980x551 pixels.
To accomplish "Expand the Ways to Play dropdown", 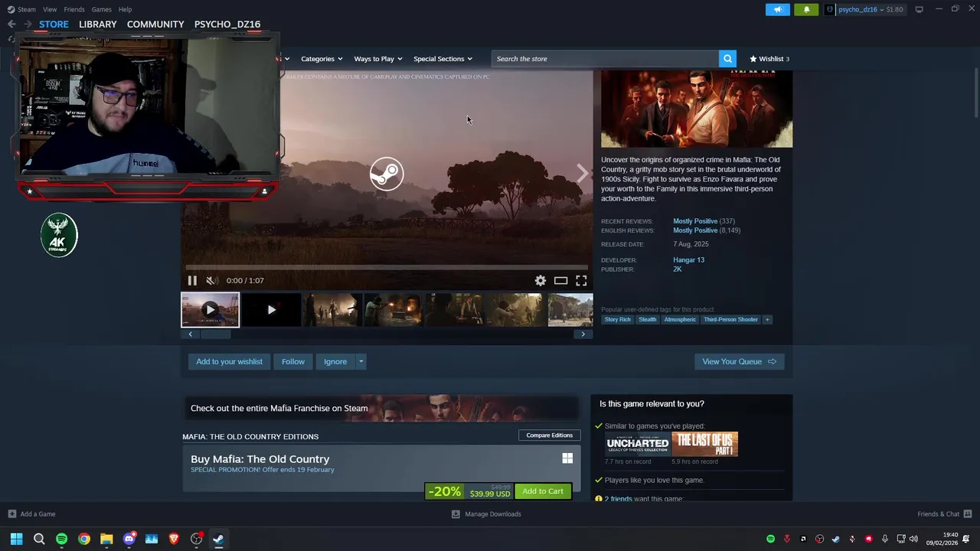I will (x=377, y=59).
